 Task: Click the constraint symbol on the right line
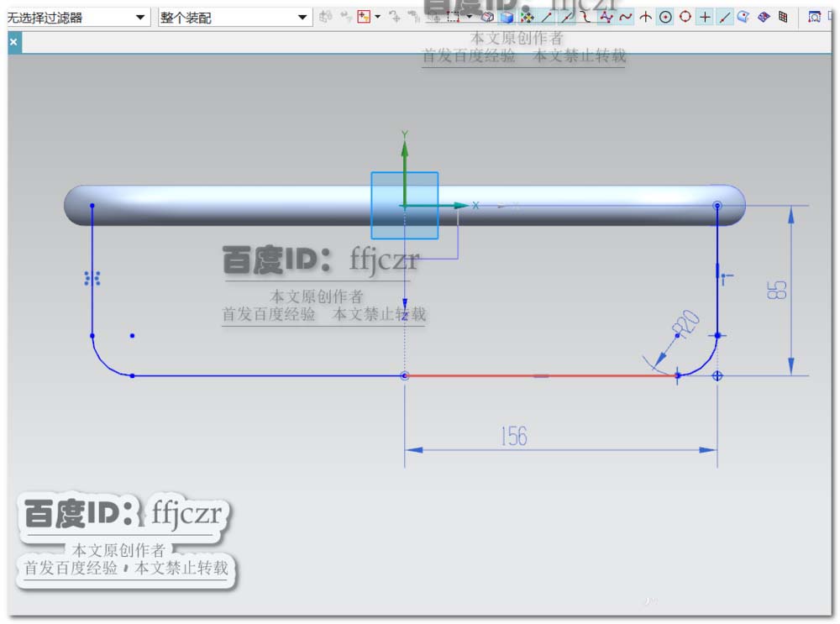(x=726, y=277)
